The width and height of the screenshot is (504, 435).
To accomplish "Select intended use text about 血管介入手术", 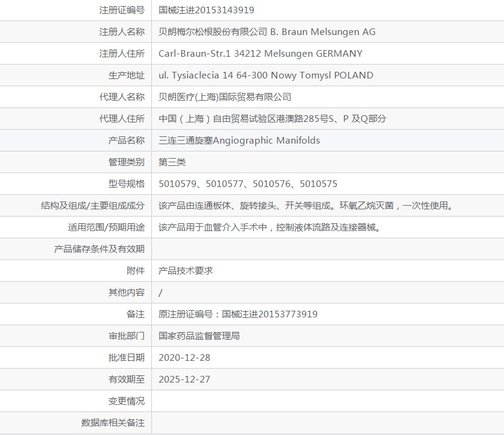I will 269,227.
